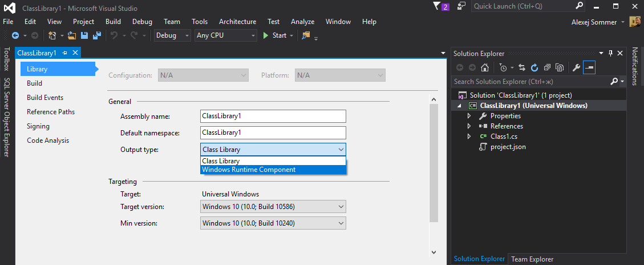Click the Quick Launch magnifier icon
The image size is (644, 265).
[x=579, y=6]
